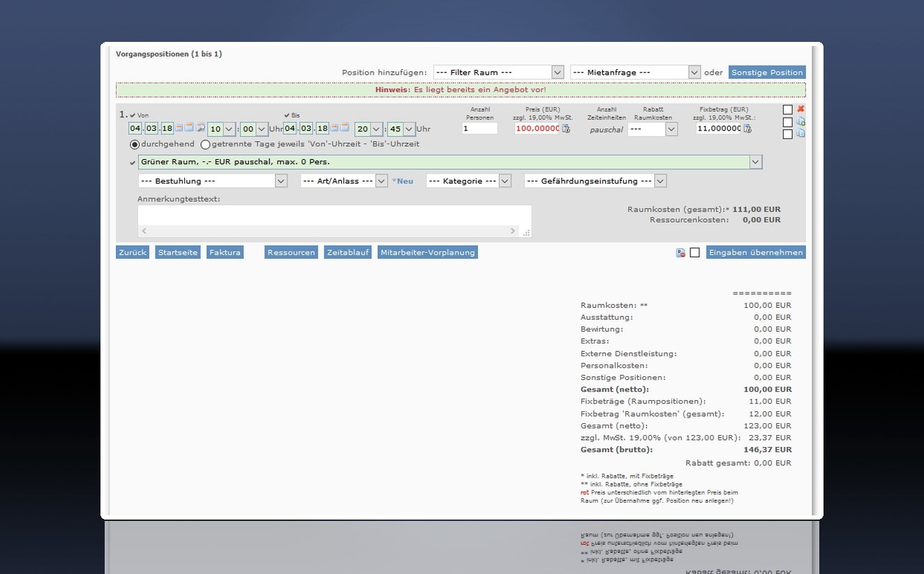Click the '23,37 EUR' MwSt. value
924x574 pixels.
[770, 438]
